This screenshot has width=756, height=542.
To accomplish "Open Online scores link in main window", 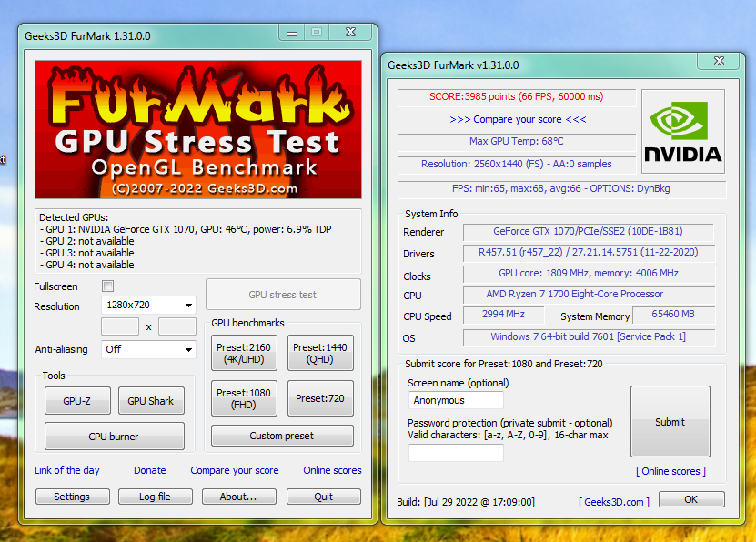I will 332,470.
